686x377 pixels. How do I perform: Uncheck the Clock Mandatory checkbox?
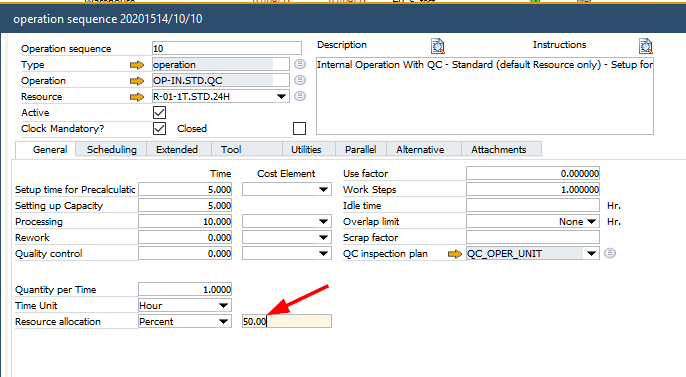click(x=160, y=129)
